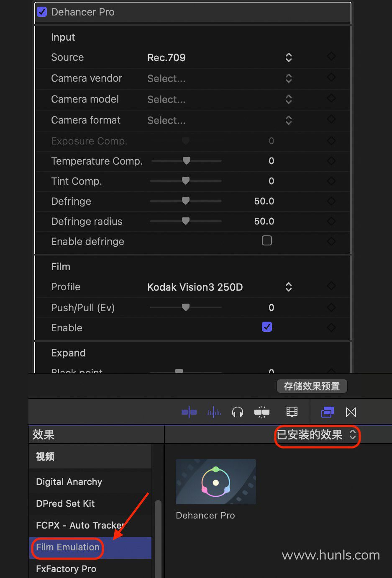Image resolution: width=392 pixels, height=578 pixels.
Task: Select the Digital Anarchy effects category
Action: point(90,482)
